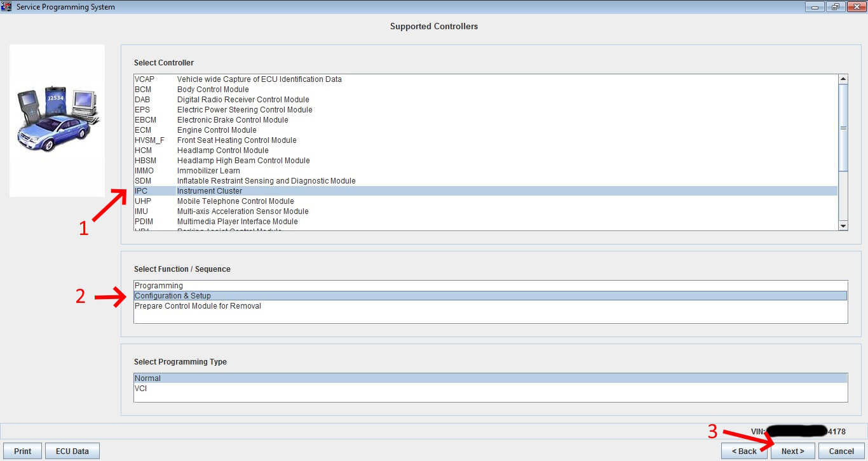Viewport: 868px width, 461px height.
Task: Select BCM Body Control Module row
Action: pyautogui.click(x=485, y=90)
